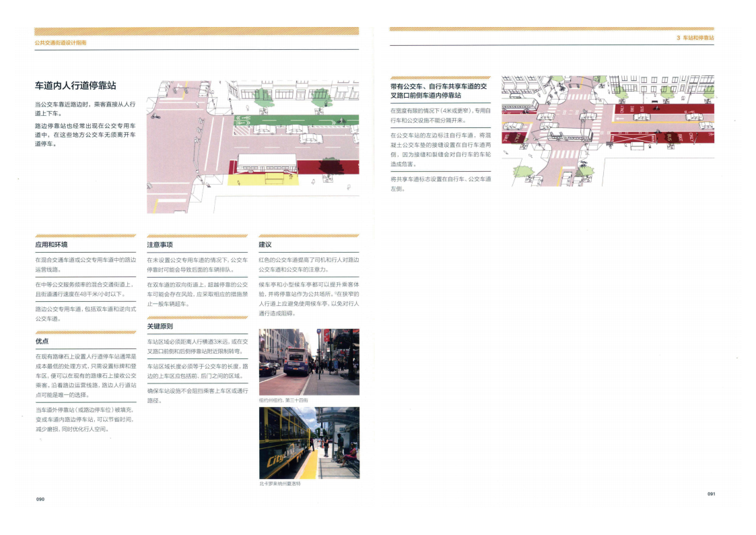Open the intersection illustration on the right page
Image resolution: width=756 pixels, height=535 pixels.
(607, 130)
